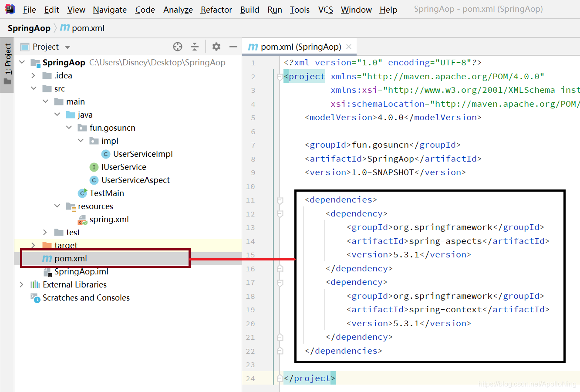This screenshot has width=580, height=392.
Task: Collapse the java folder
Action: (x=57, y=115)
